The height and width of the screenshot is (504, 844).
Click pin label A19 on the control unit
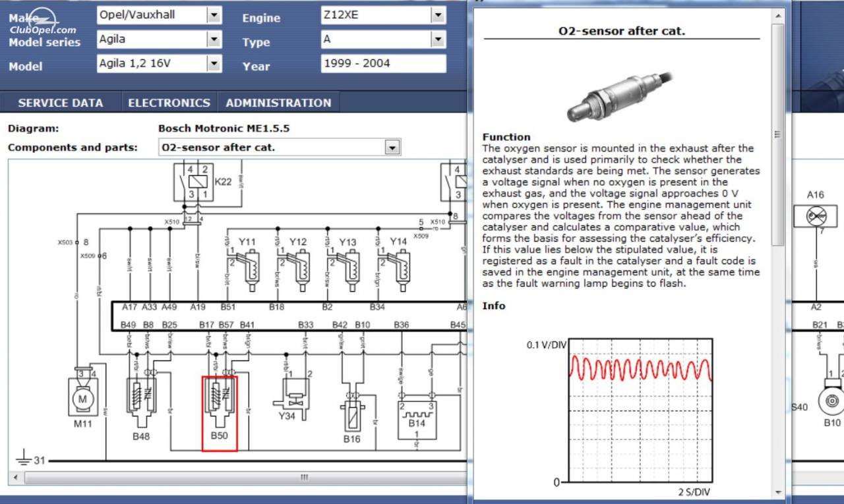(198, 307)
